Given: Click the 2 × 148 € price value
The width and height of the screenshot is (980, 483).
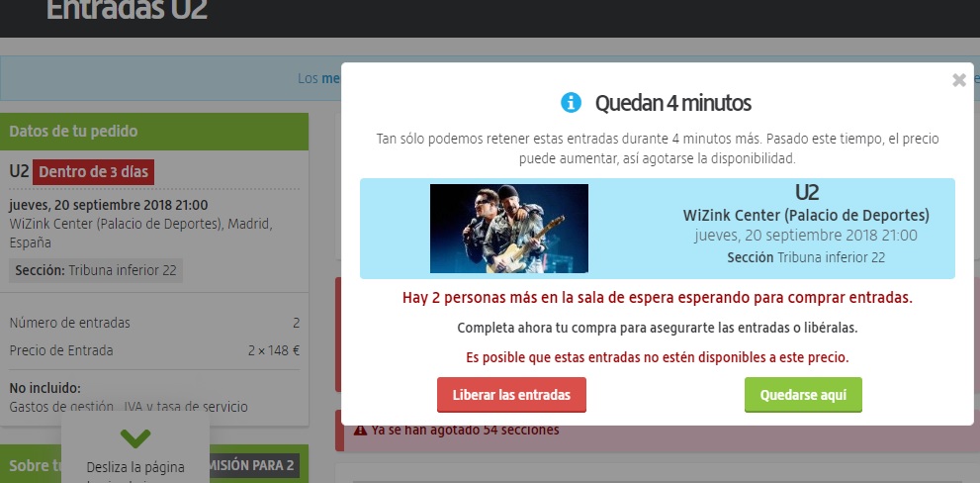Looking at the screenshot, I should point(274,350).
